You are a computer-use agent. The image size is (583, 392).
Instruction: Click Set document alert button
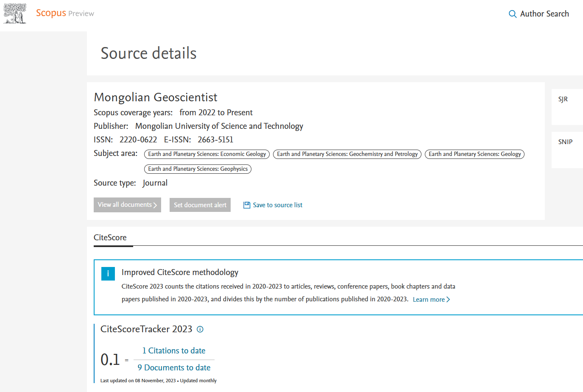[200, 205]
